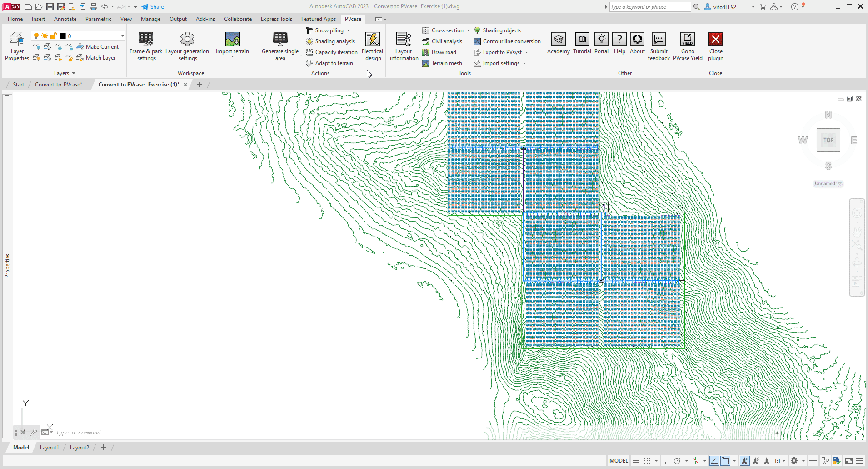The height and width of the screenshot is (469, 868).
Task: Toggle drawing grid display
Action: click(x=636, y=461)
